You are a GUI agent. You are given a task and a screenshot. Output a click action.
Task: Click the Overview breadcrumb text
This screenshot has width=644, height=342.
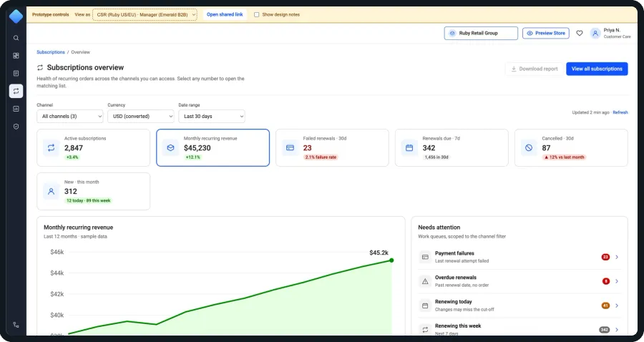(80, 52)
